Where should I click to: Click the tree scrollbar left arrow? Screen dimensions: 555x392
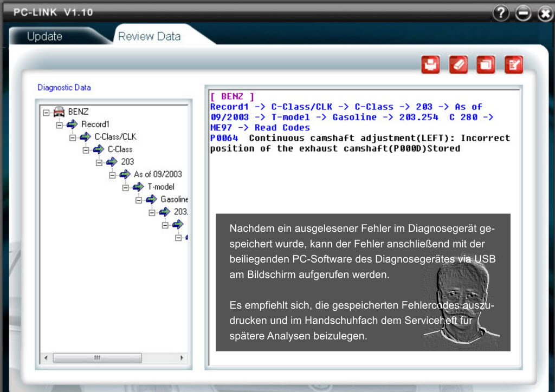(46, 358)
